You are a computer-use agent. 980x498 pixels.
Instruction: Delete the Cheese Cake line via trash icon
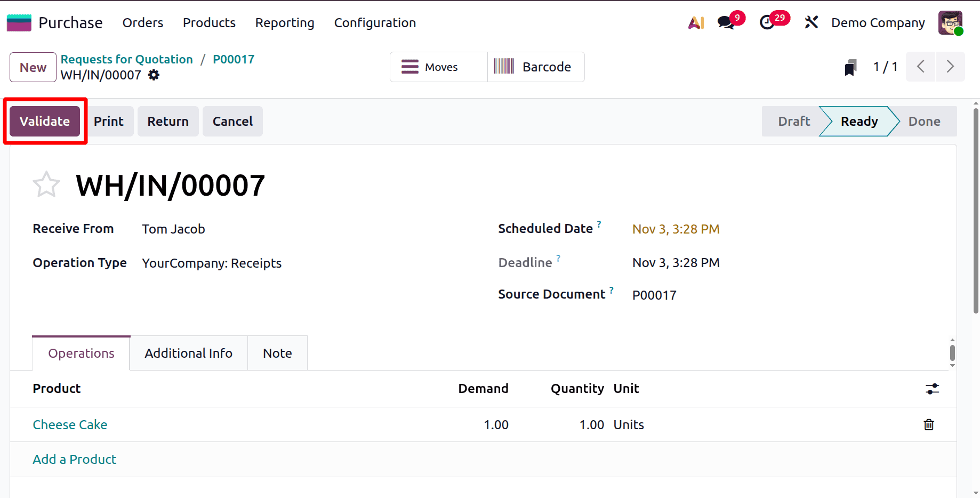929,424
